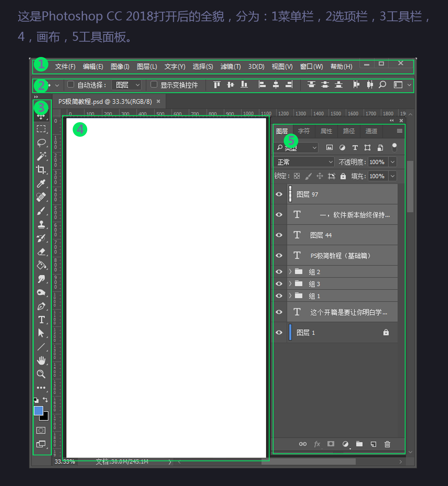Open the 正常 blend mode dropdown
Viewport: 448px width, 486px height.
tap(304, 162)
